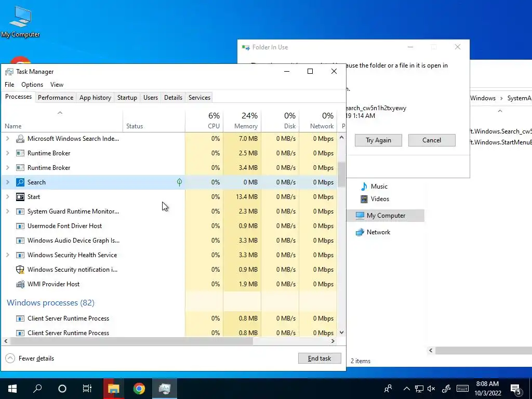Click the Windows breadcrumb in Explorer address bar
The width and height of the screenshot is (532, 399).
click(483, 98)
